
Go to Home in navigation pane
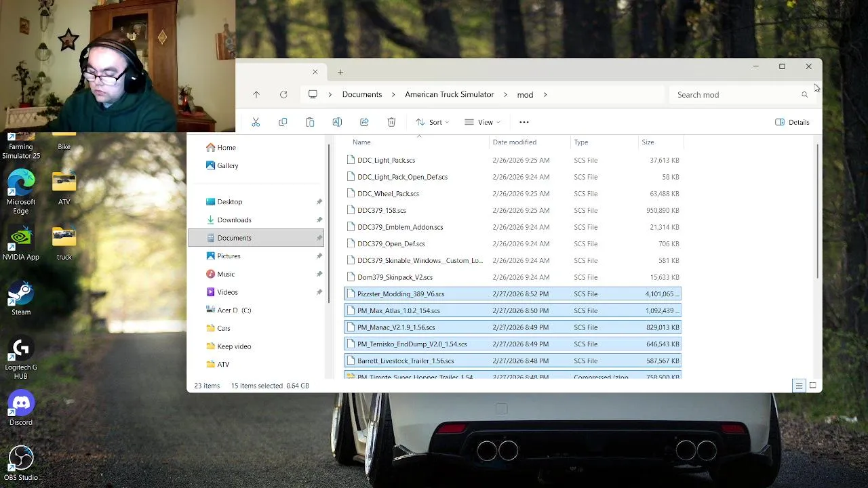pyautogui.click(x=221, y=147)
